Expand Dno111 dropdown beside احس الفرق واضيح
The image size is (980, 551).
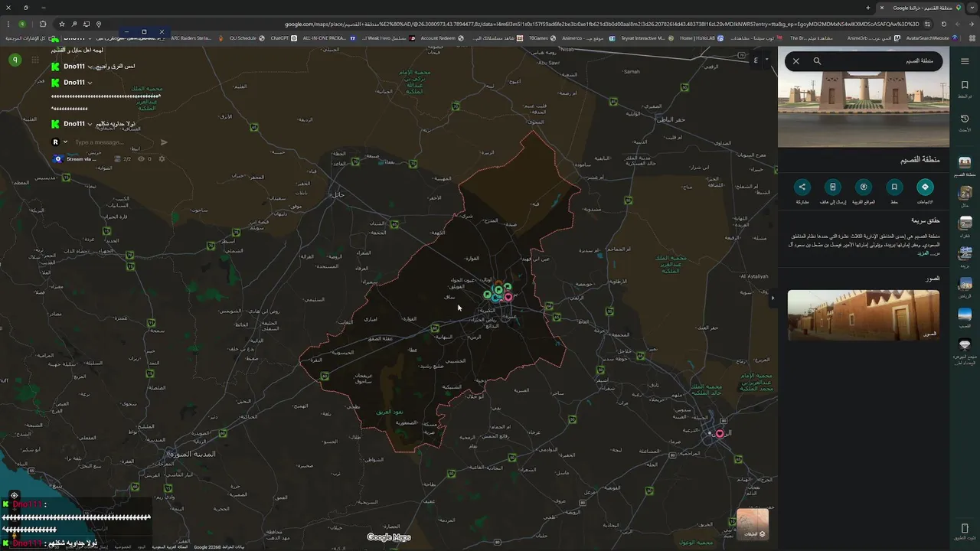click(x=90, y=67)
